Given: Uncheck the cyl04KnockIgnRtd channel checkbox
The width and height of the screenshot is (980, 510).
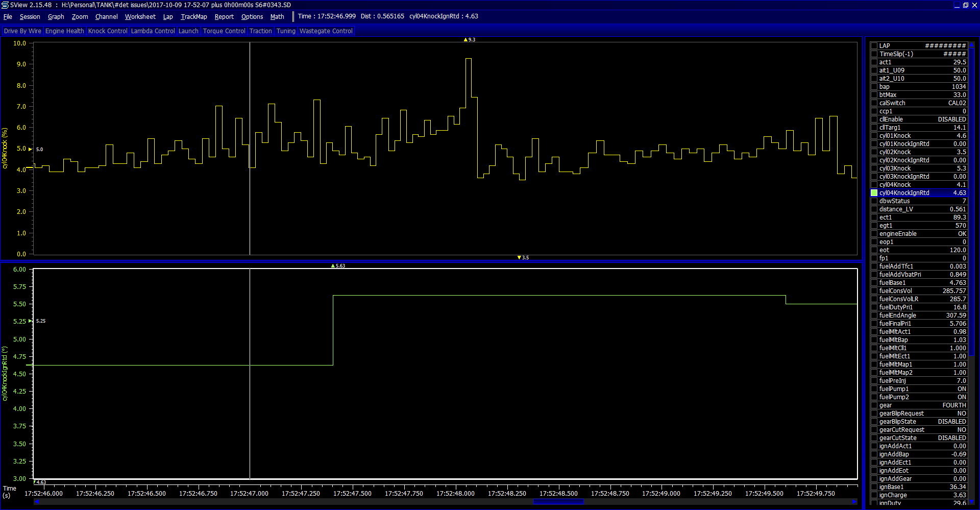Looking at the screenshot, I should click(x=874, y=193).
